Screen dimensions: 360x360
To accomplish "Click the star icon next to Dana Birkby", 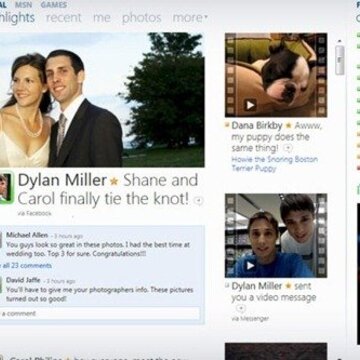I will click(288, 126).
